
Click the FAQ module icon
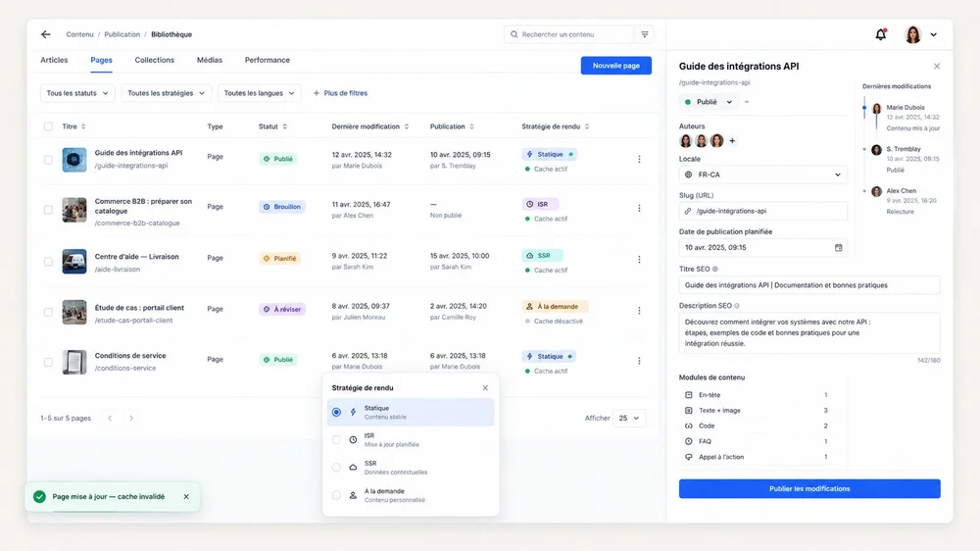688,441
